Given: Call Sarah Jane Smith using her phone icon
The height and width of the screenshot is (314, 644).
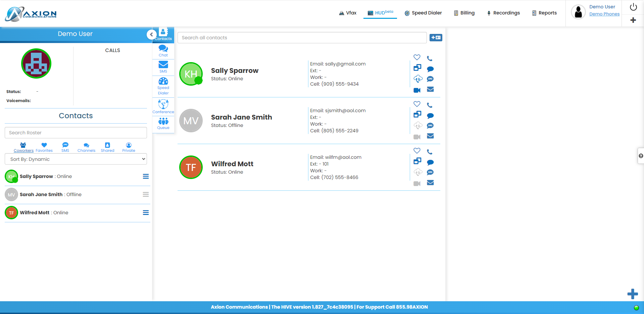Looking at the screenshot, I should [x=430, y=105].
